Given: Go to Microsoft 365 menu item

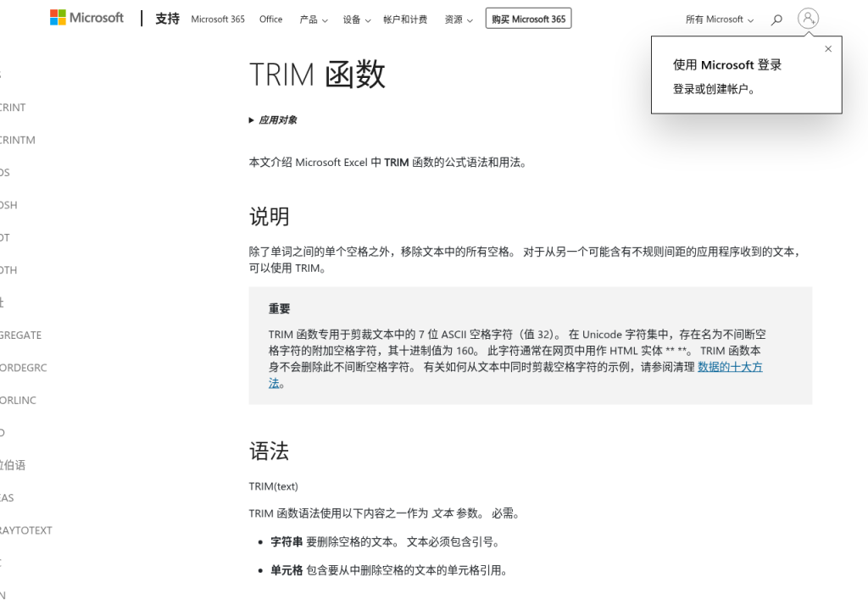Looking at the screenshot, I should pos(218,19).
